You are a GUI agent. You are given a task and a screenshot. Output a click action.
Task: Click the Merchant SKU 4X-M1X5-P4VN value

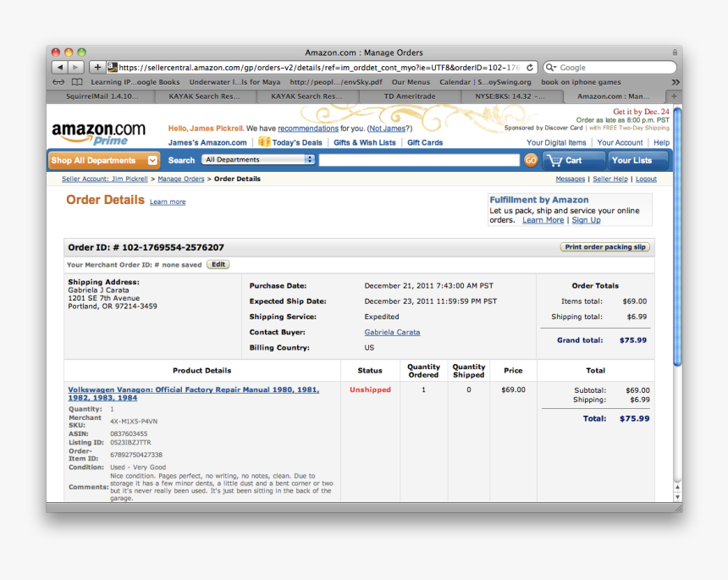pyautogui.click(x=134, y=422)
